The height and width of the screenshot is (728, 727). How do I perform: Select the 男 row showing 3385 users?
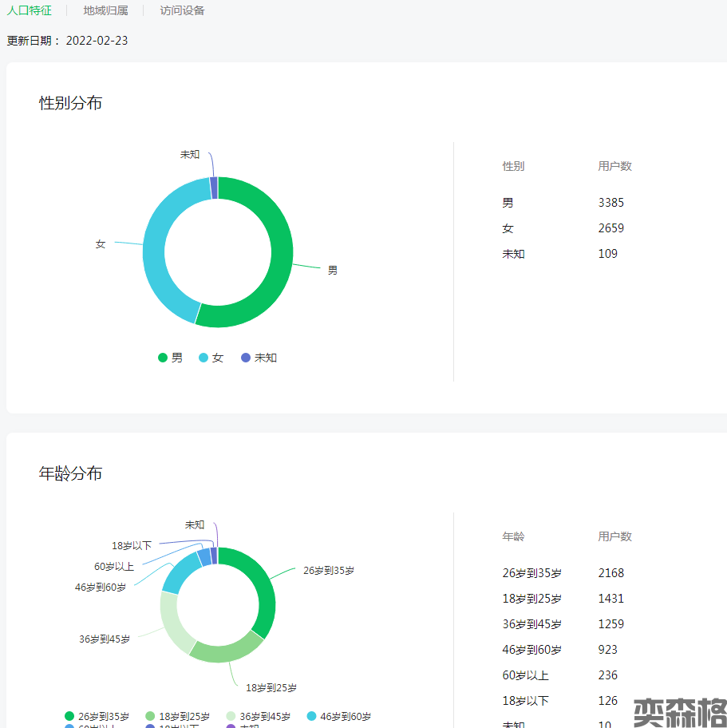coord(559,203)
